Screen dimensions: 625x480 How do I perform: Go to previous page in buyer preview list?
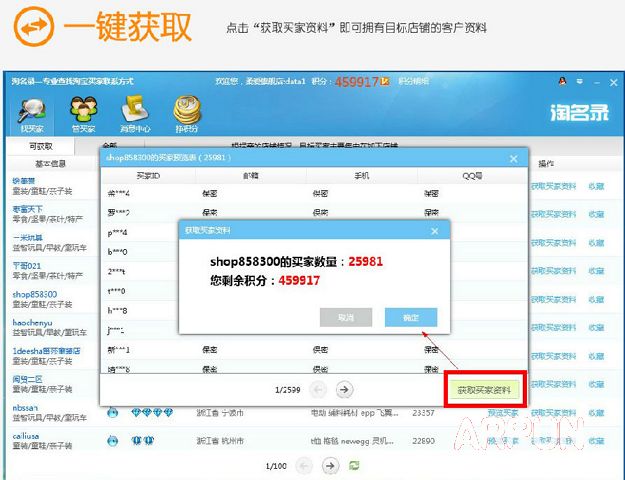[x=318, y=390]
